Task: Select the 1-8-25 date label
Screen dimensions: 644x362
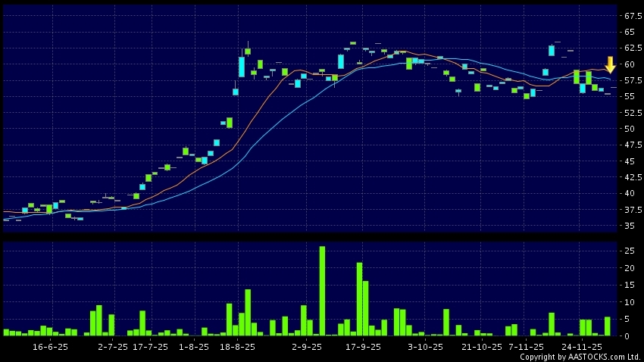Action: coord(194,346)
